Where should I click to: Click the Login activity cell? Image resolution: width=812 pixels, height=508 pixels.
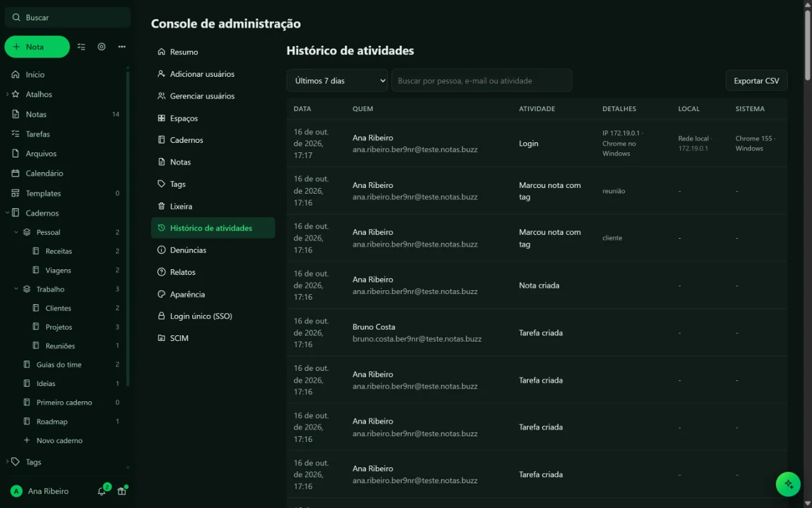[x=528, y=144]
